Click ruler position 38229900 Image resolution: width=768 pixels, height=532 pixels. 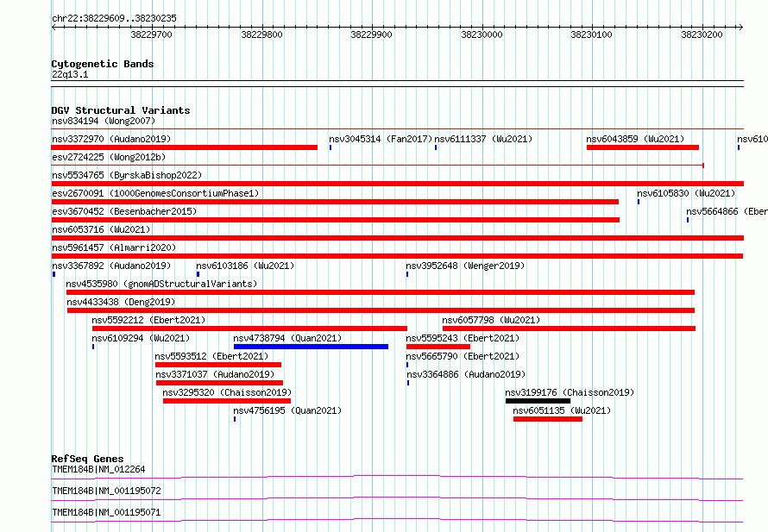click(371, 34)
